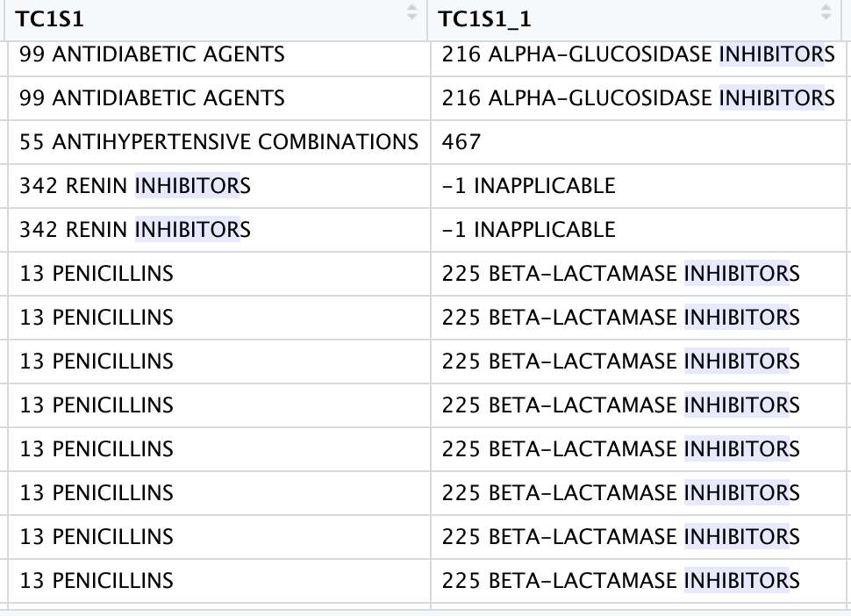Click the sort arrows on TC1S1 column
The height and width of the screenshot is (616, 851).
(411, 13)
